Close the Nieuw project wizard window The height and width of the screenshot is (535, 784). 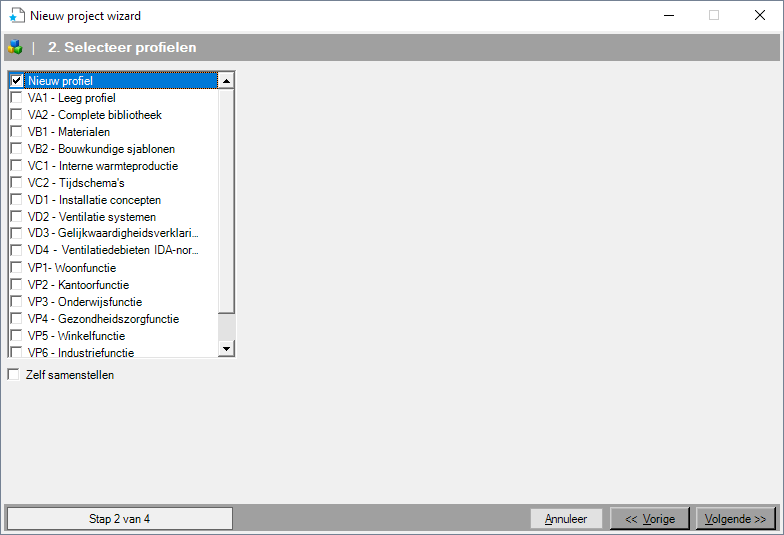point(759,15)
